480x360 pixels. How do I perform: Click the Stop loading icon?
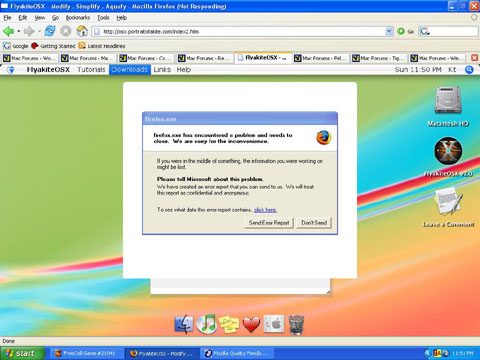[x=66, y=31]
